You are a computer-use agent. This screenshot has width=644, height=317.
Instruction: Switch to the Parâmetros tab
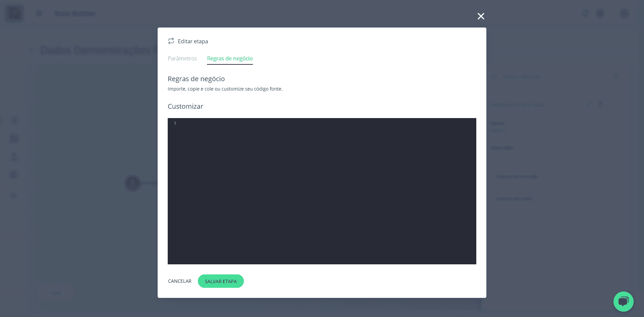[x=182, y=58]
